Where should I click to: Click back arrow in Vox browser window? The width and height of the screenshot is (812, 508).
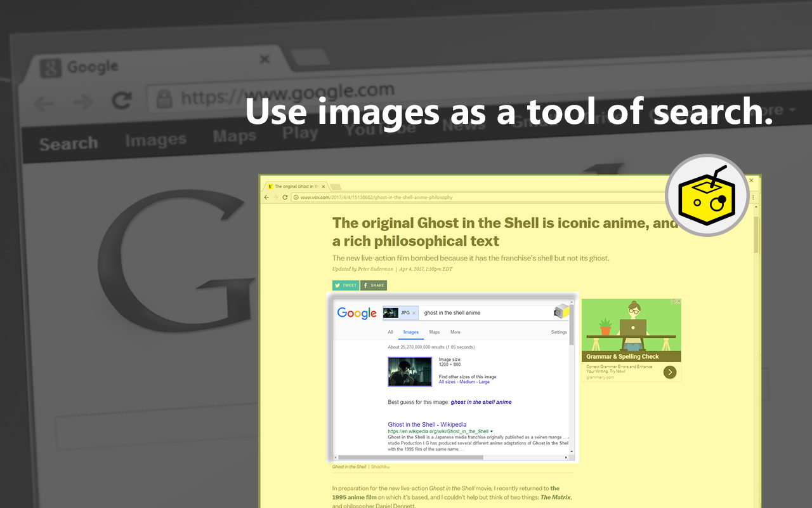[266, 197]
